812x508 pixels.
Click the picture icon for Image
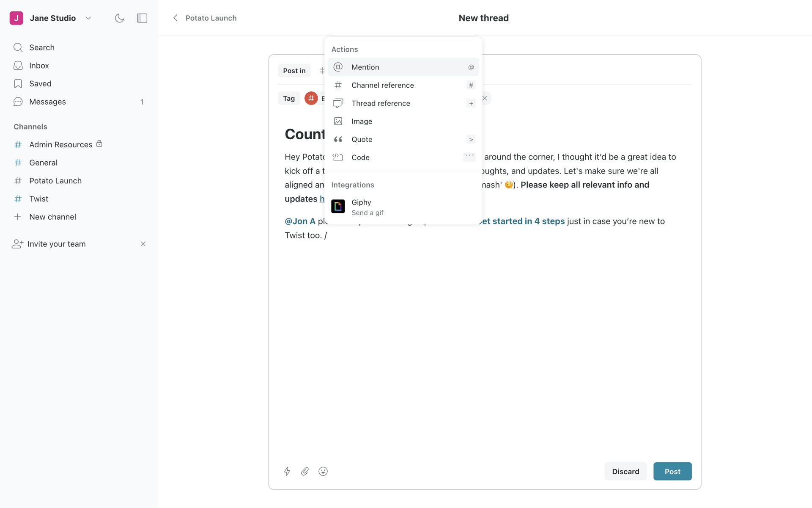[338, 121]
